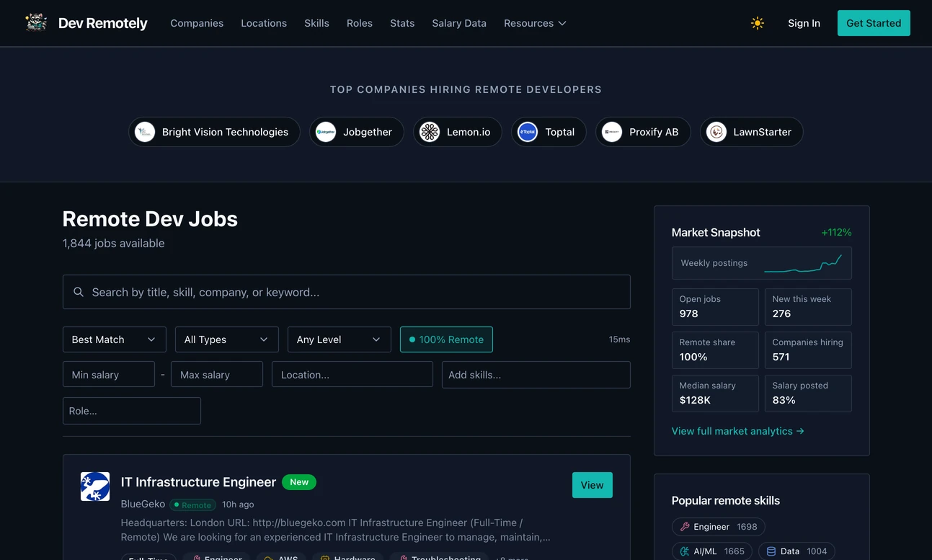Click the Proxify AB logo icon

tap(612, 132)
